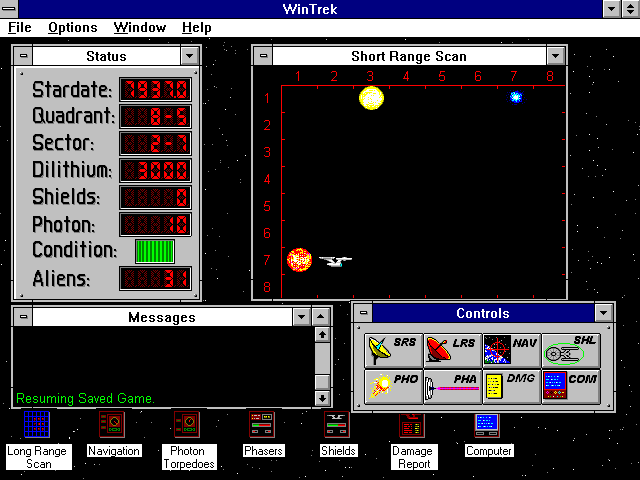The width and height of the screenshot is (640, 480).
Task: Click the Quadrant 8-5 readout
Action: click(x=156, y=116)
